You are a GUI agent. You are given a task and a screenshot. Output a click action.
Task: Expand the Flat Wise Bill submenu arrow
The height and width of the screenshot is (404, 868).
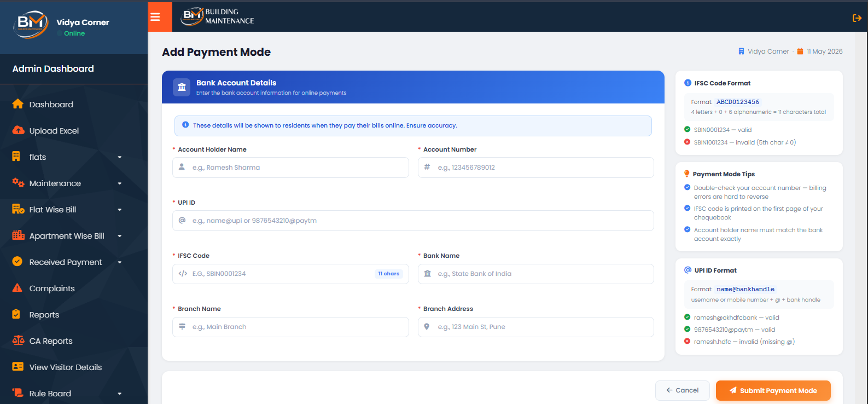(x=119, y=210)
